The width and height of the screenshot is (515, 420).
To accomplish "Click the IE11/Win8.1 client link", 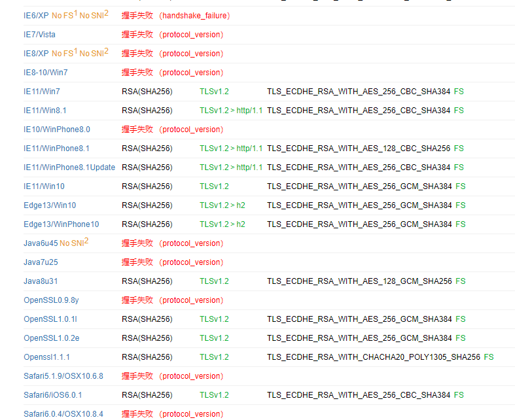I will 45,111.
